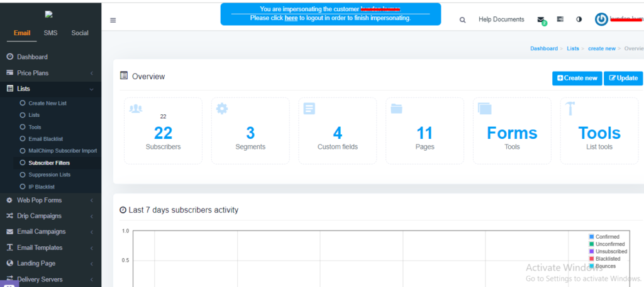644x287 pixels.
Task: Click the hamburger menu icon
Action: coord(113,20)
